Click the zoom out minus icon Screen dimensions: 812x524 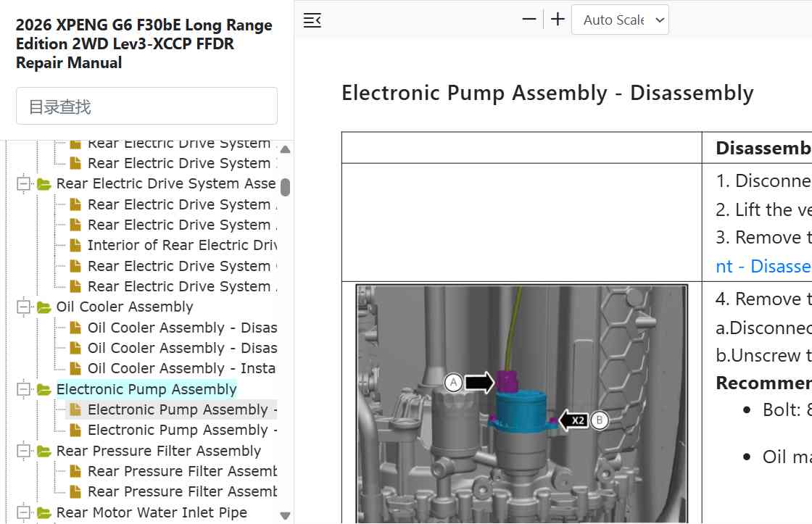(529, 20)
